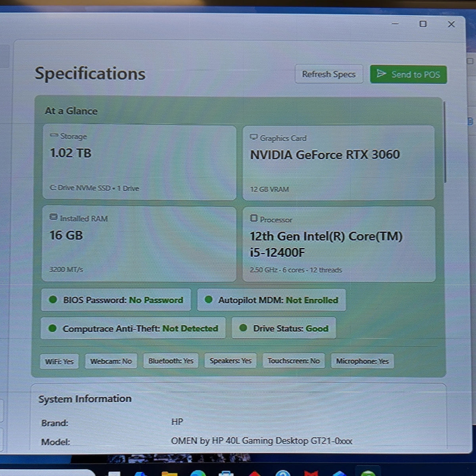Select the 12th Gen Intel Core i5-12400F text

coord(326,244)
